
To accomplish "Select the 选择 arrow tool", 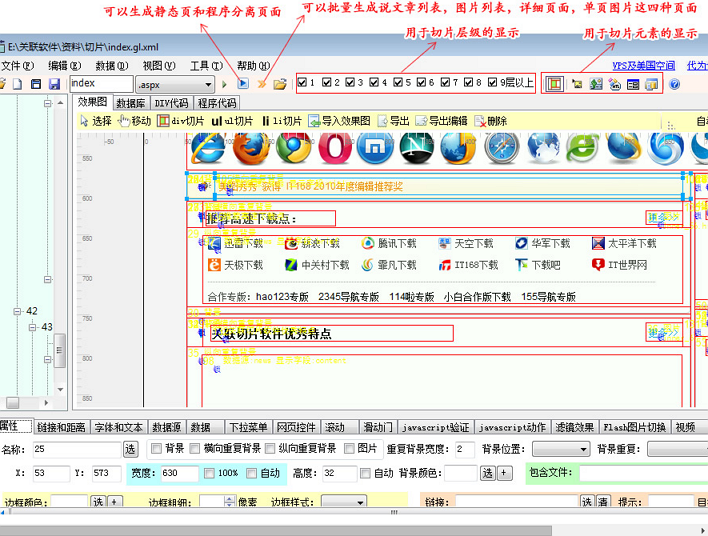I will coord(96,121).
